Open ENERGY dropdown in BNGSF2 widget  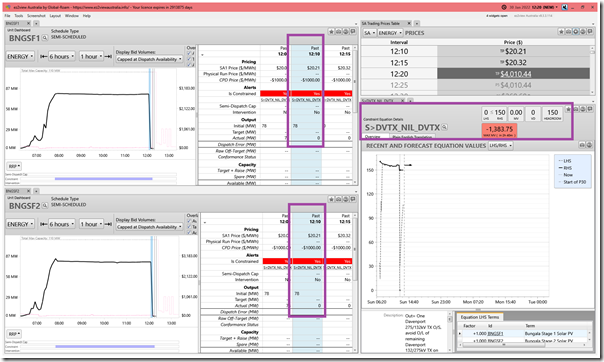pos(20,224)
